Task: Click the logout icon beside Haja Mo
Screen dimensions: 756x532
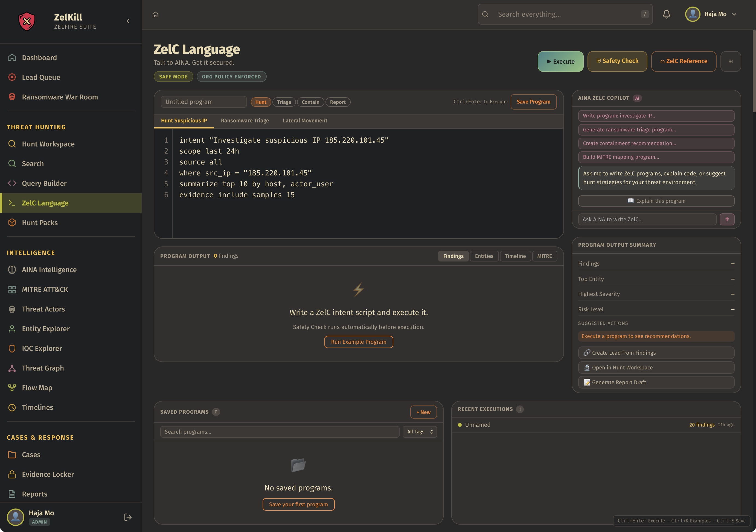Action: coord(128,517)
